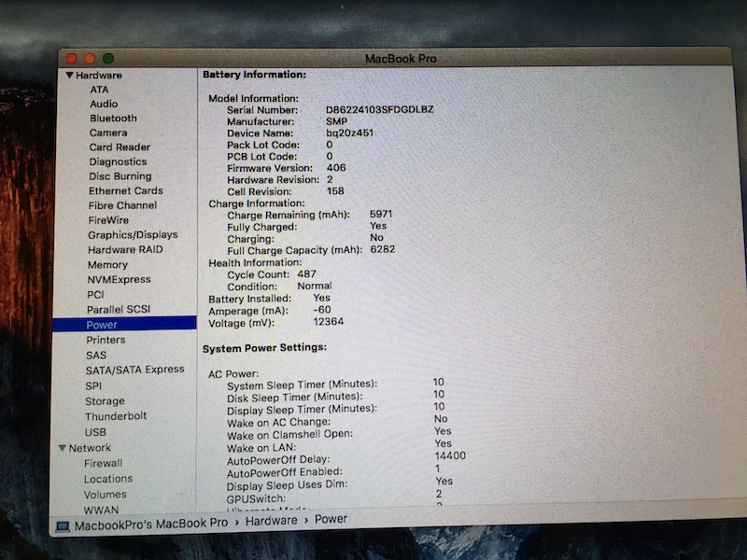Viewport: 747px width, 560px height.
Task: Click firmware version value 406
Action: click(336, 168)
